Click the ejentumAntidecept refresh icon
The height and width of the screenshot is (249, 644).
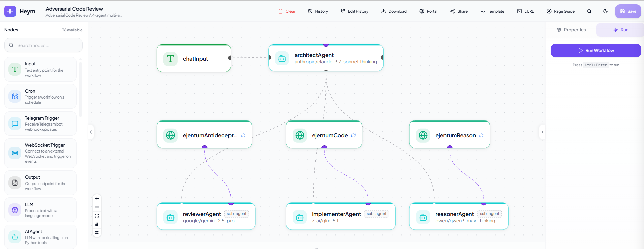(243, 135)
